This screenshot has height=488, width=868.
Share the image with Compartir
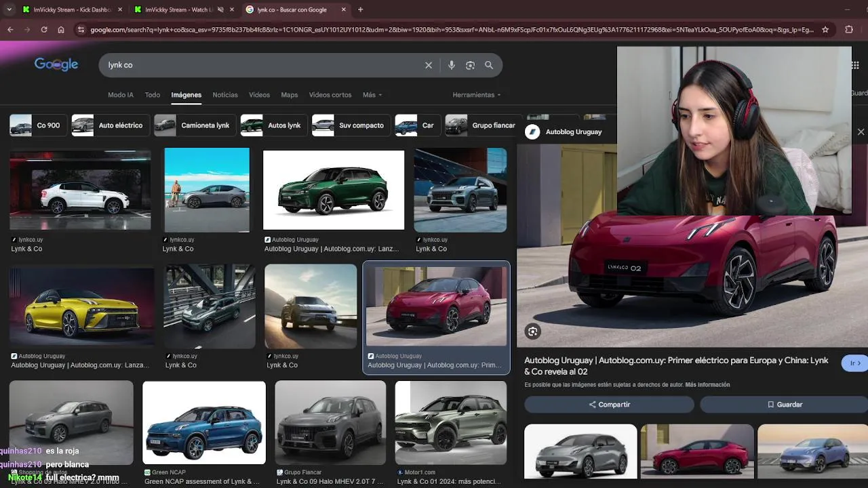(x=609, y=405)
